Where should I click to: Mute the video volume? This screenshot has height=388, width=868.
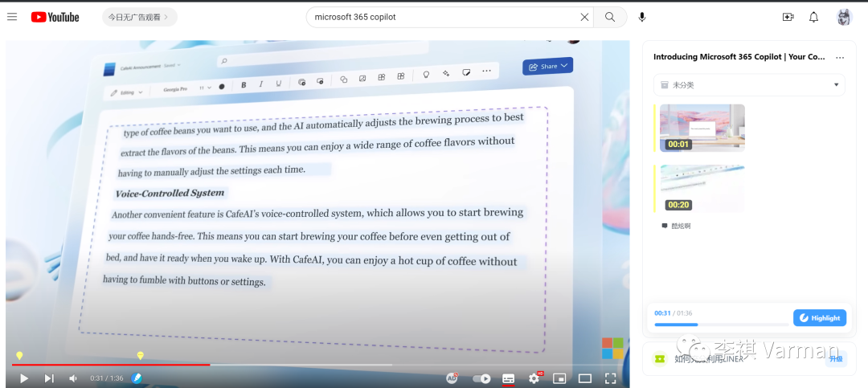click(73, 378)
